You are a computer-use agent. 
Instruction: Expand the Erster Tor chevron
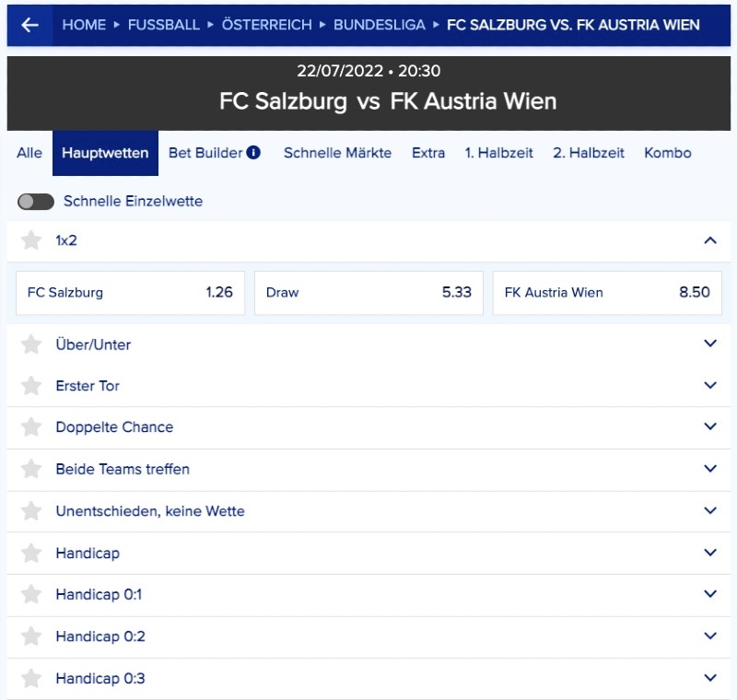(x=710, y=385)
